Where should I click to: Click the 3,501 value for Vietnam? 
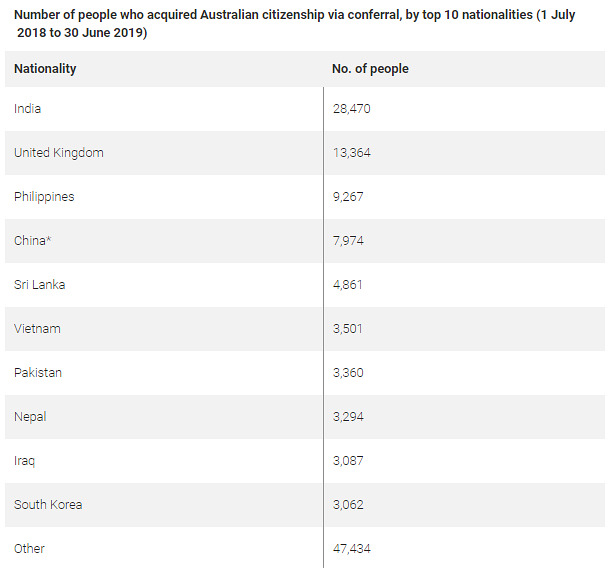[347, 328]
